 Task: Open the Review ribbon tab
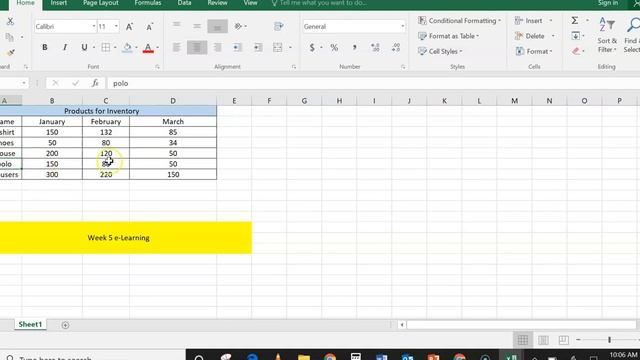[217, 3]
